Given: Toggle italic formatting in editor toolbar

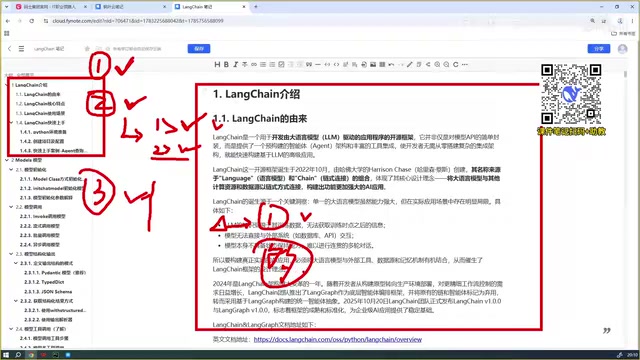Looking at the screenshot, I should point(235,64).
